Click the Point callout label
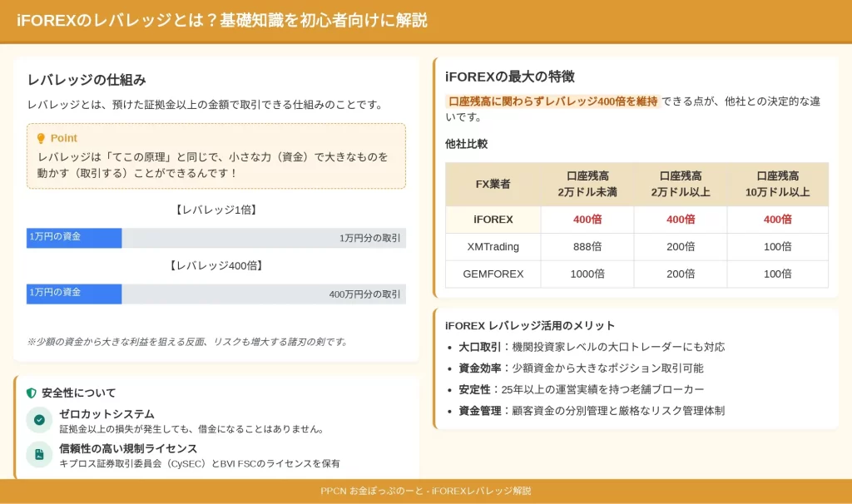 (63, 138)
